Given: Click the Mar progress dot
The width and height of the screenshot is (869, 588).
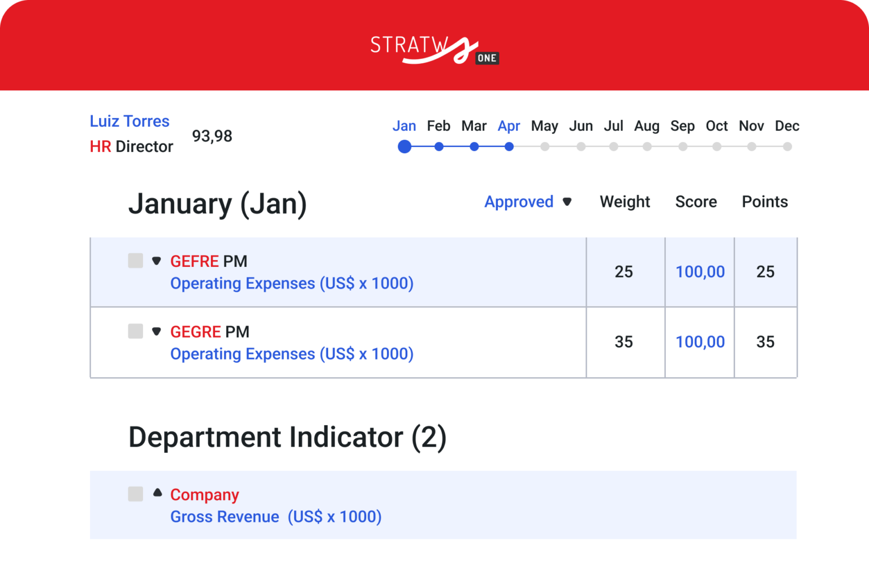Looking at the screenshot, I should pyautogui.click(x=474, y=146).
